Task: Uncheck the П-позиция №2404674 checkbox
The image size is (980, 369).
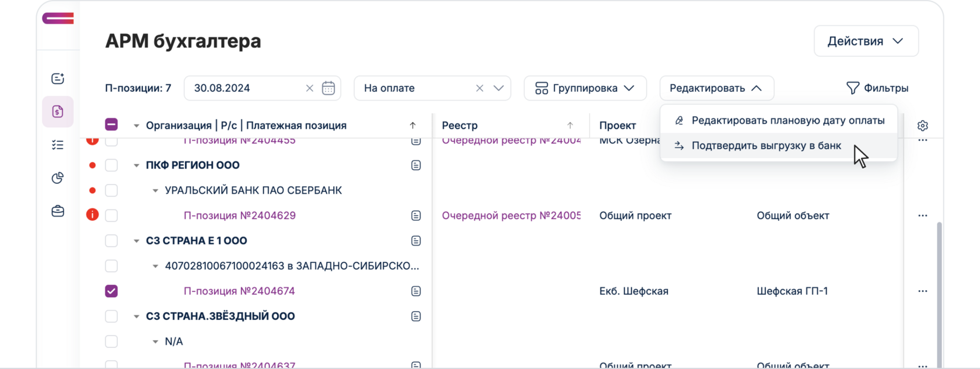Action: (111, 291)
